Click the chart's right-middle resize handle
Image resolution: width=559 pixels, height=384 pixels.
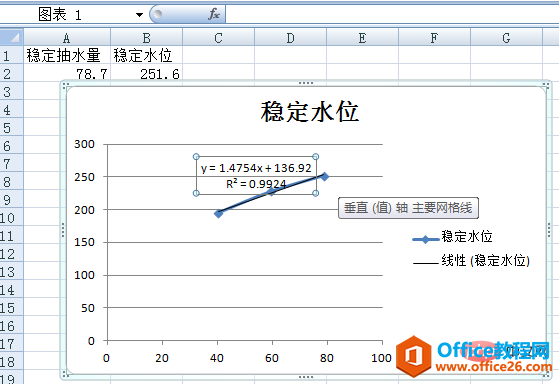point(549,230)
